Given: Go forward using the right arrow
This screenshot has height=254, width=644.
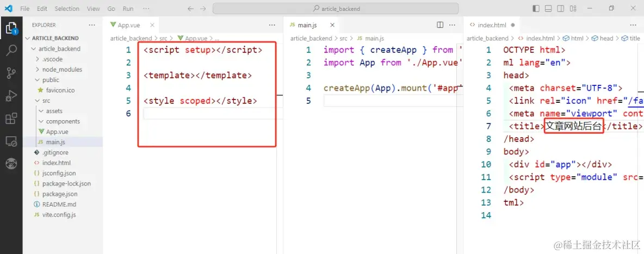Looking at the screenshot, I should 203,9.
